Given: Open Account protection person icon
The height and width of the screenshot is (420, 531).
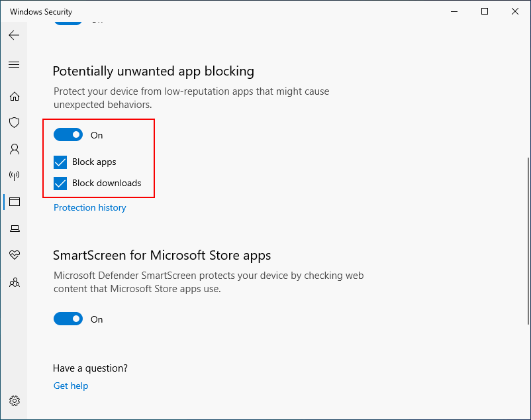Looking at the screenshot, I should [14, 149].
